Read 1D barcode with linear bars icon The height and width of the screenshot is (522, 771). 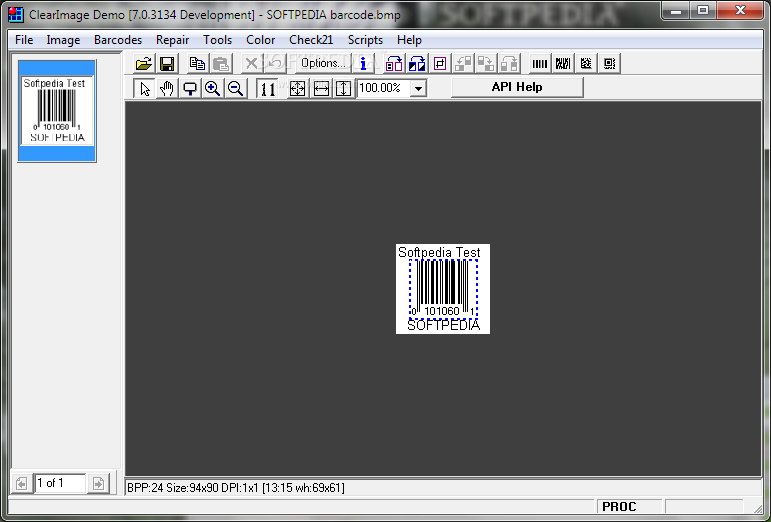pos(539,63)
